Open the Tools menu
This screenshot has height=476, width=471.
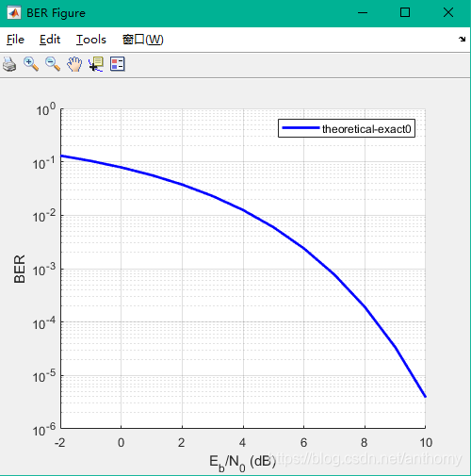click(x=91, y=40)
